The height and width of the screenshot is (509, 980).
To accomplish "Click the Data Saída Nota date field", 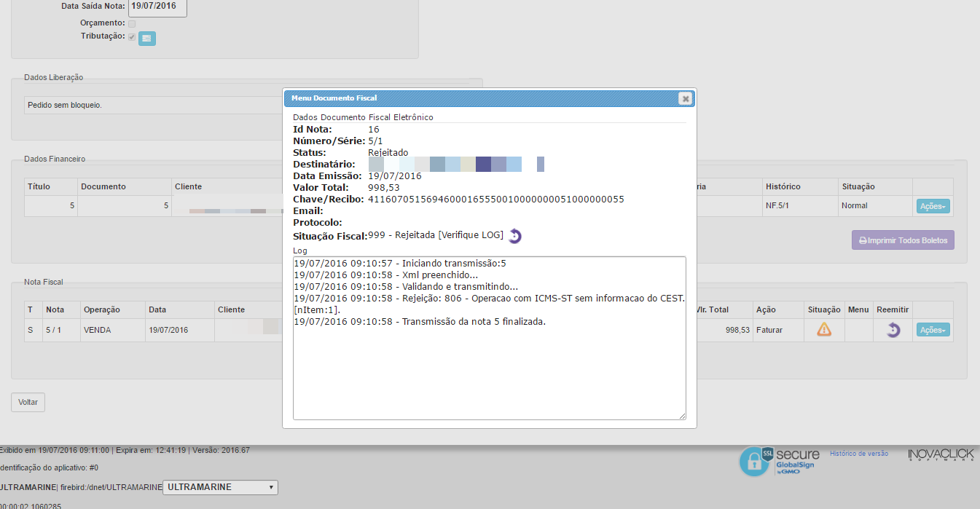I will pos(157,7).
